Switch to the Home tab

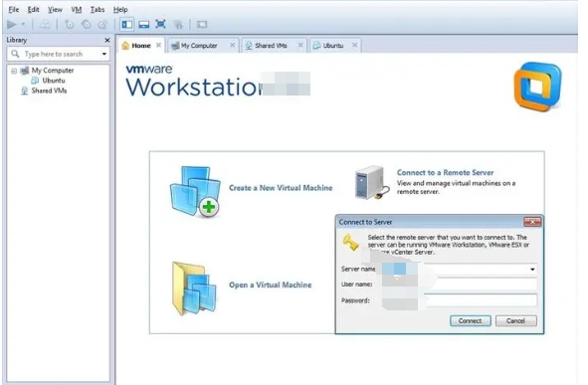tap(141, 46)
